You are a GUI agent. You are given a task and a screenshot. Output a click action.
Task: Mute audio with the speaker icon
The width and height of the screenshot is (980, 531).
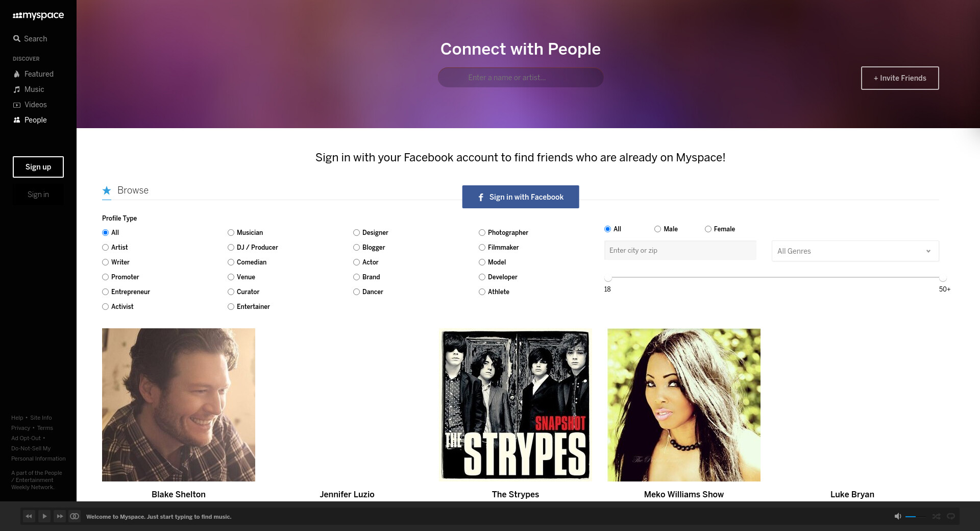coord(898,516)
